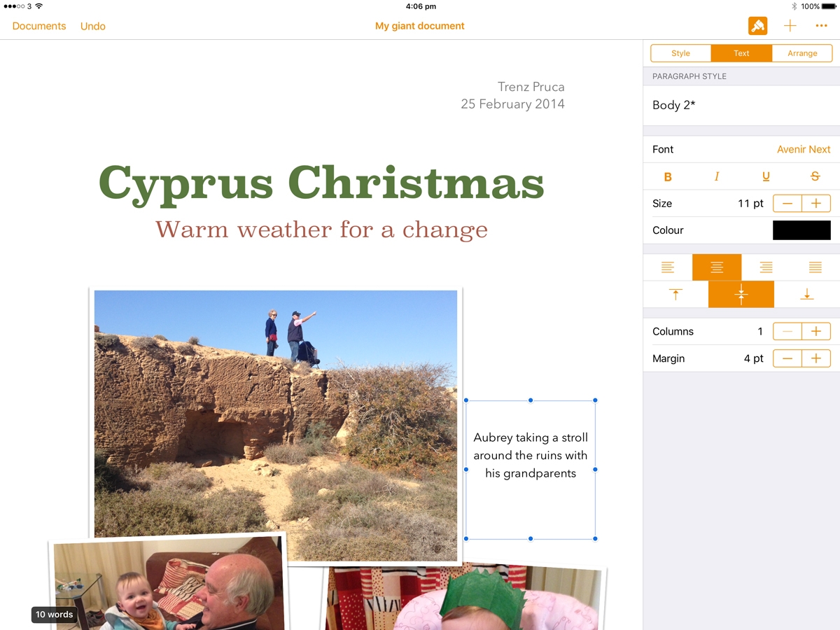Justify the paragraph text
The width and height of the screenshot is (840, 630).
(815, 267)
